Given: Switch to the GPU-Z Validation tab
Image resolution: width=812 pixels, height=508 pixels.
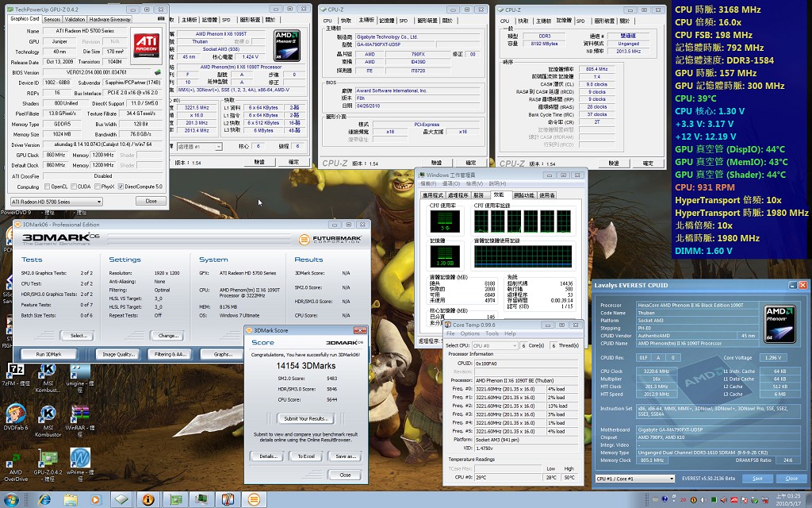Looking at the screenshot, I should pos(75,19).
